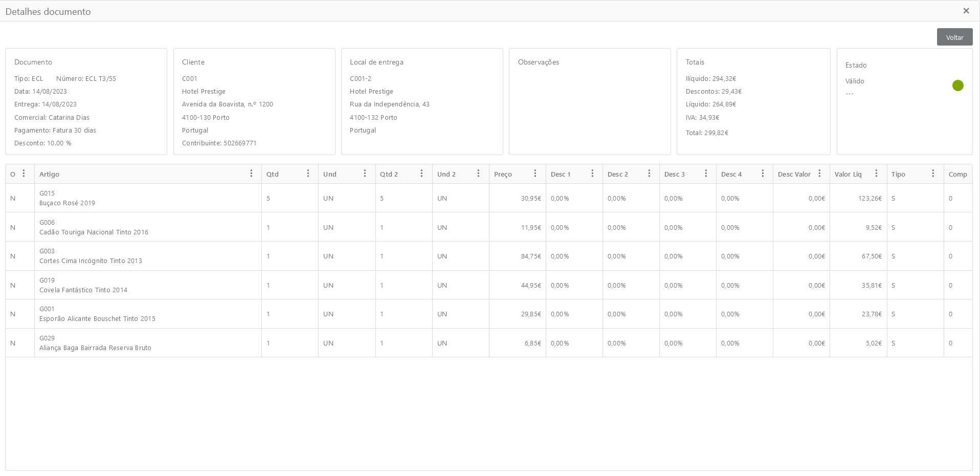
Task: Click the Voltar button
Action: click(x=954, y=37)
